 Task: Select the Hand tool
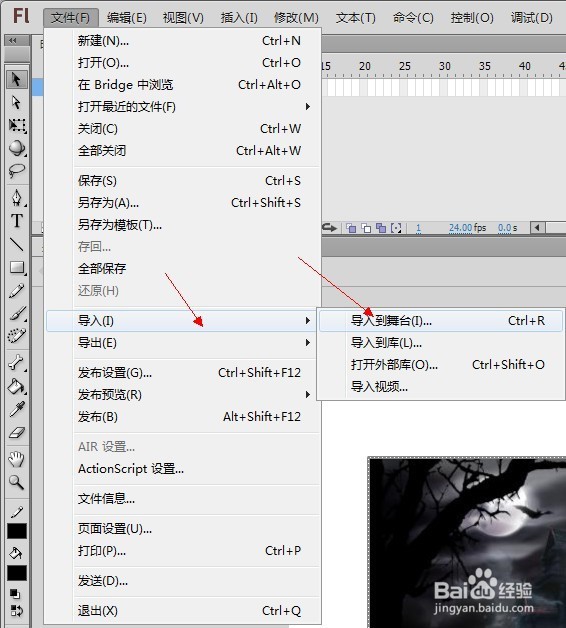(x=16, y=459)
